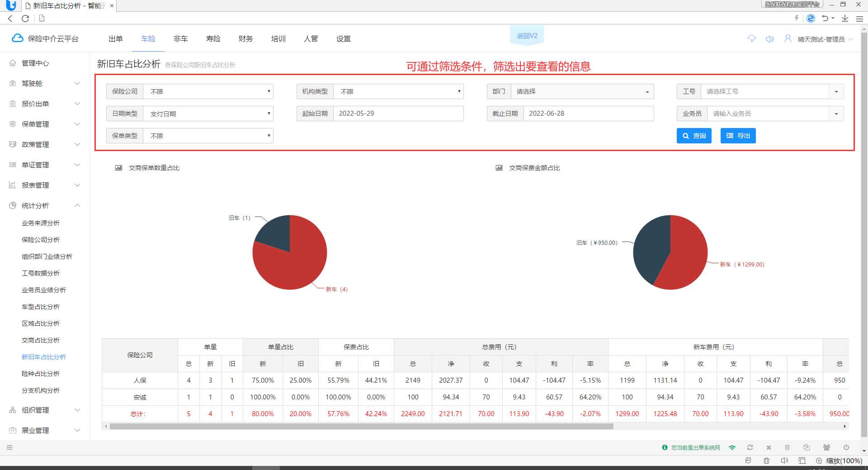Expand the 组织管理 sidebar menu
This screenshot has width=868, height=470.
(45, 410)
